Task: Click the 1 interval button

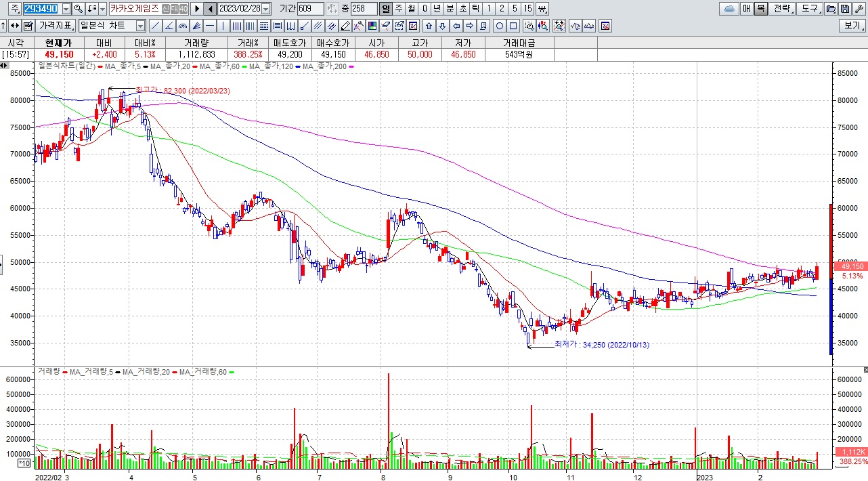Action: [488, 9]
